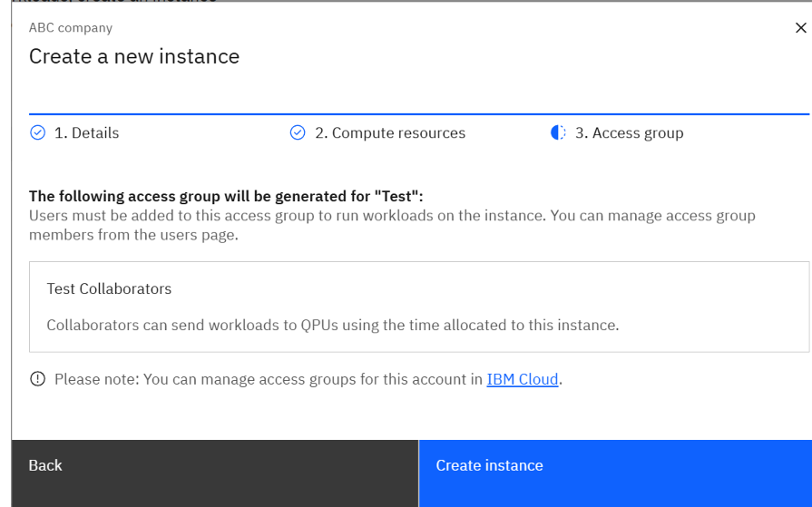Close the Create a new instance dialog
The height and width of the screenshot is (507, 812).
(x=799, y=28)
